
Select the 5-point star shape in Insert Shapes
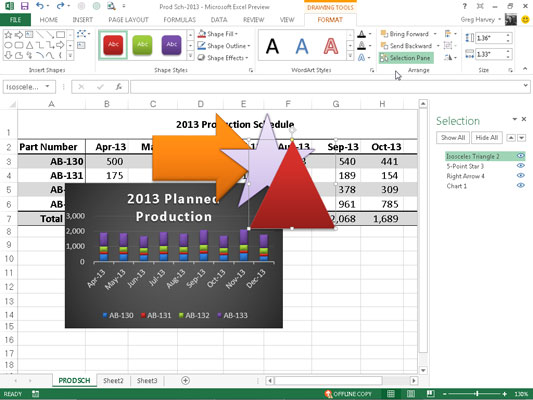(8, 35)
